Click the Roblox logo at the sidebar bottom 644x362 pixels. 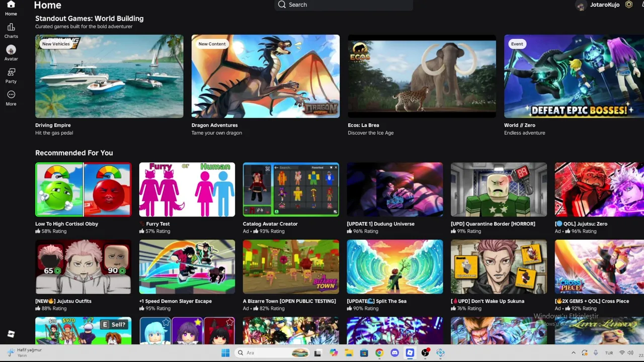(x=11, y=334)
